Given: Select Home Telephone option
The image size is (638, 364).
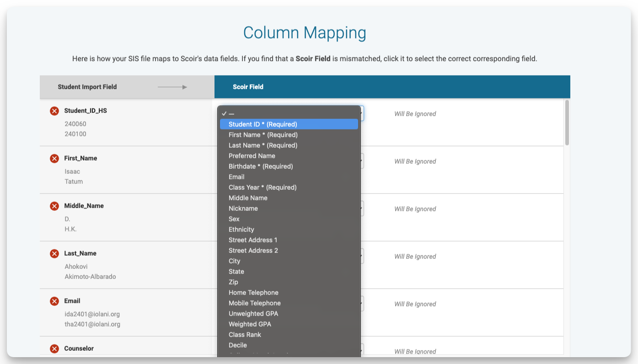Looking at the screenshot, I should (289, 292).
